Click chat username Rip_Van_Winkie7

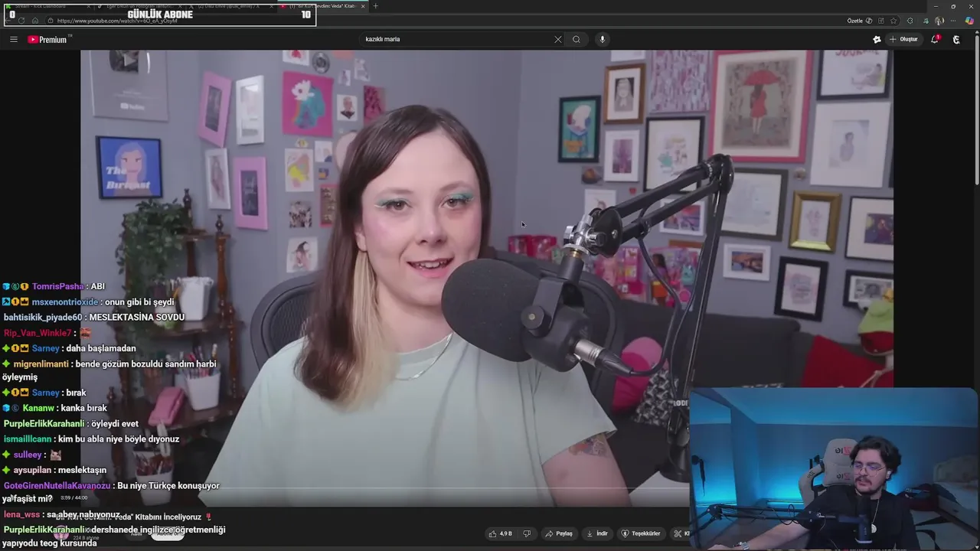38,333
